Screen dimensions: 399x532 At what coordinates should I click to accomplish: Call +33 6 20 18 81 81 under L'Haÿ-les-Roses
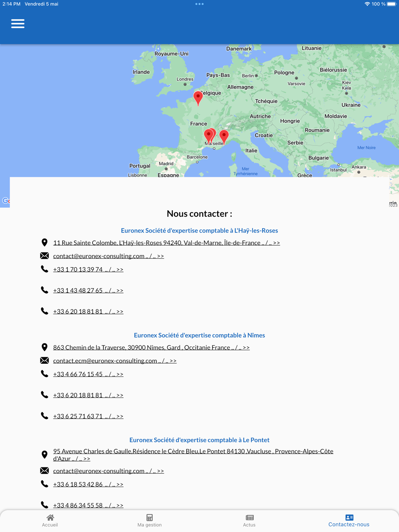coord(88,311)
